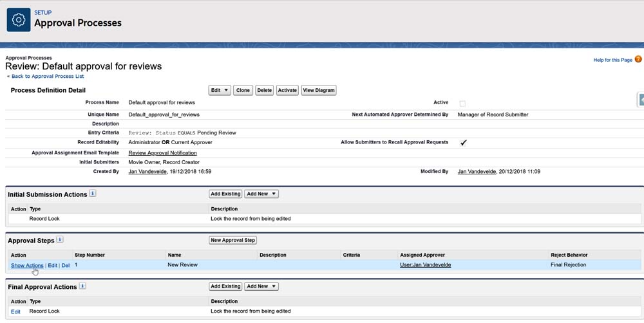The image size is (644, 323).
Task: Open assigned approver User:Jan Vandevelde link
Action: pos(425,265)
